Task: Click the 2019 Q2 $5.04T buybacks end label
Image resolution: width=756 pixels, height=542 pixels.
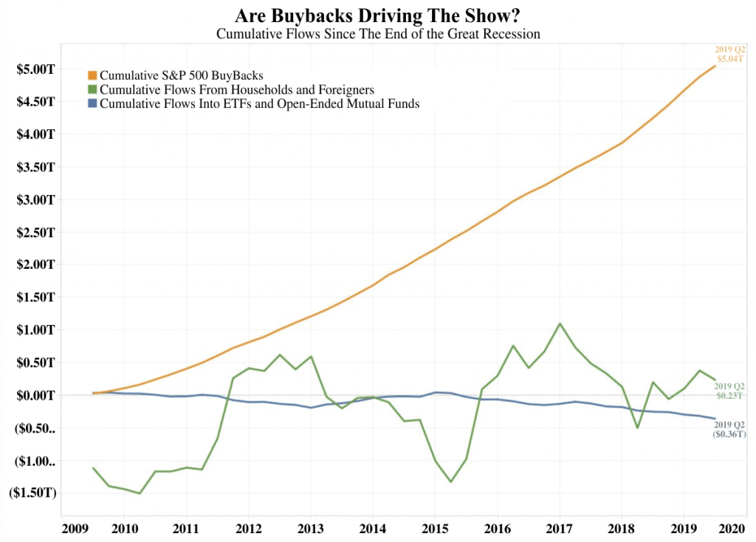Action: [730, 54]
